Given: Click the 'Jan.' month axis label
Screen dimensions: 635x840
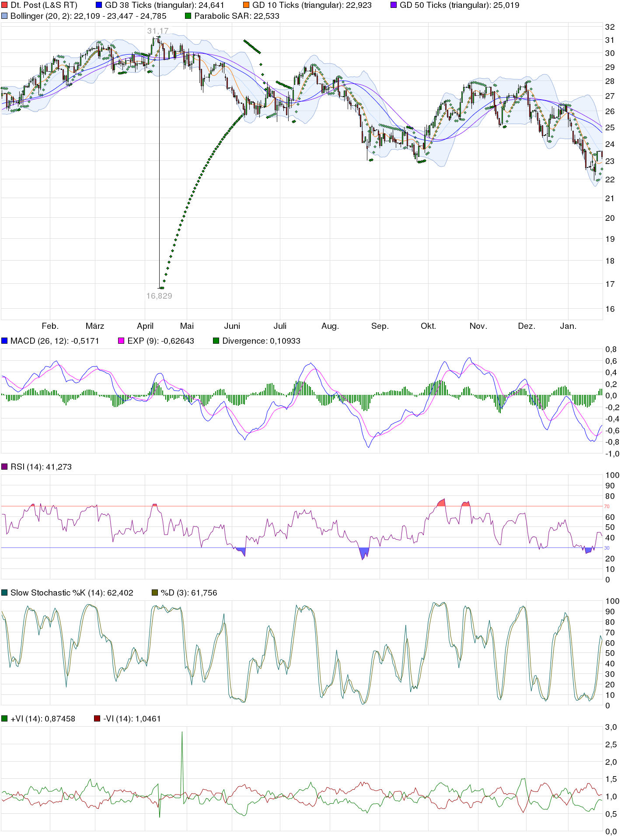Looking at the screenshot, I should [568, 326].
